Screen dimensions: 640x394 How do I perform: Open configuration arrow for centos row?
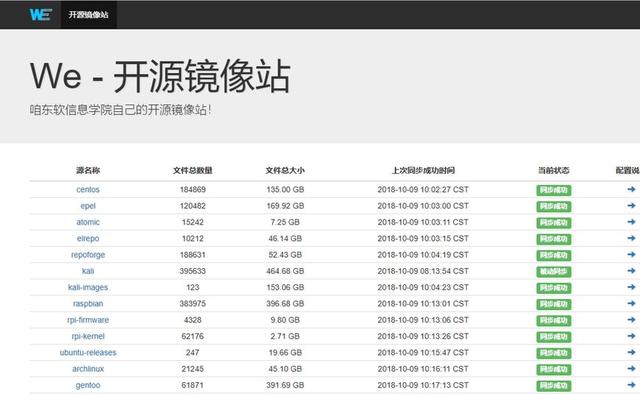click(631, 189)
